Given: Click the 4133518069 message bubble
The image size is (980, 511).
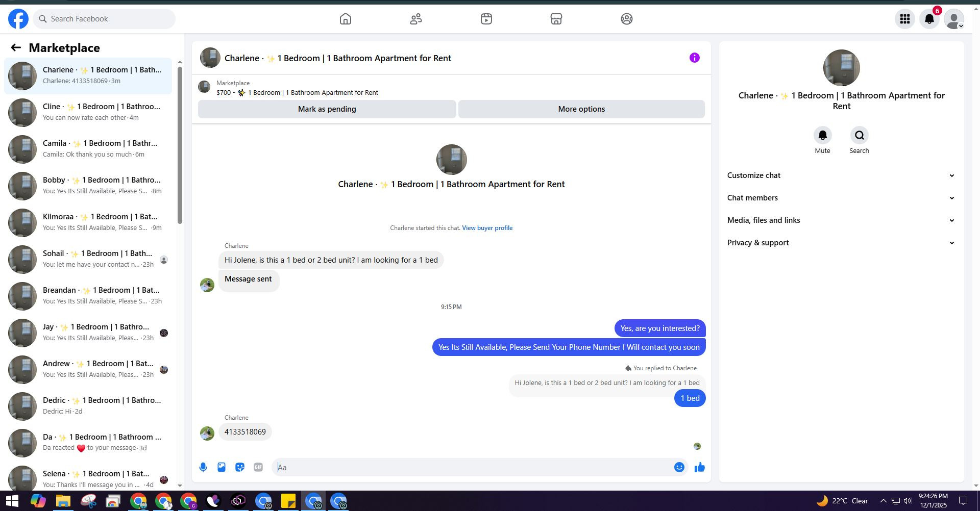Looking at the screenshot, I should point(245,432).
